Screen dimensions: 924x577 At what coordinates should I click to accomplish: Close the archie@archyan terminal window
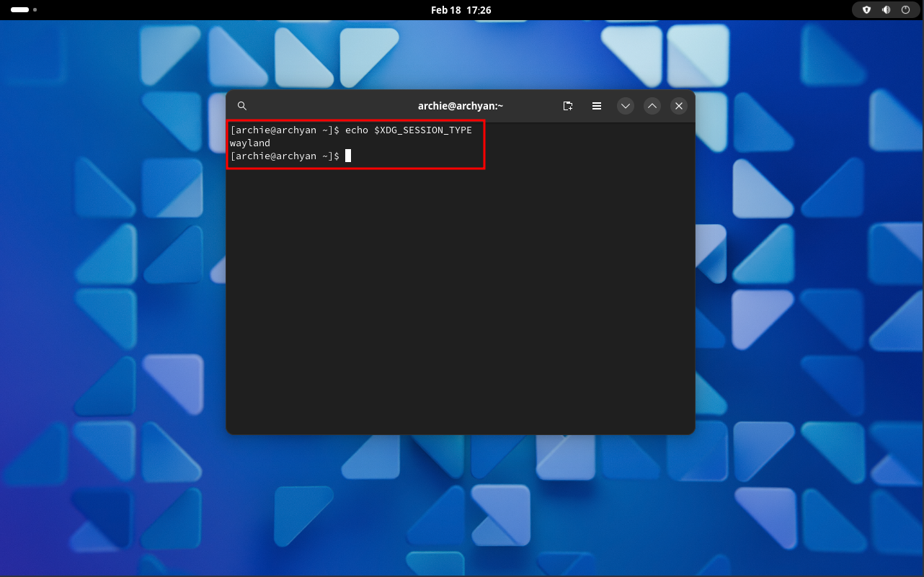678,106
